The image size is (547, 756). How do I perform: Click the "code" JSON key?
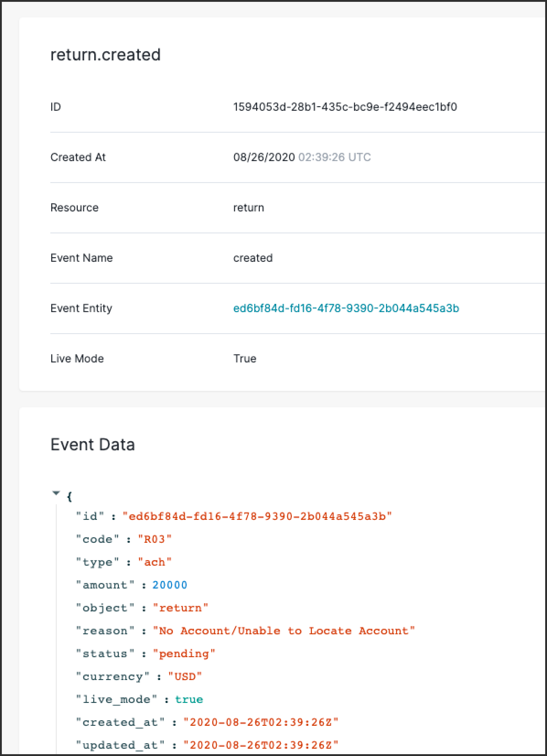click(98, 539)
